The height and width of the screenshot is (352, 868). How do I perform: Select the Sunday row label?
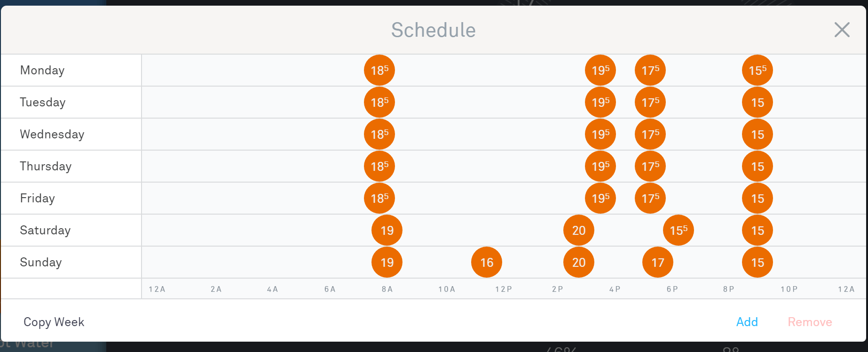point(41,263)
